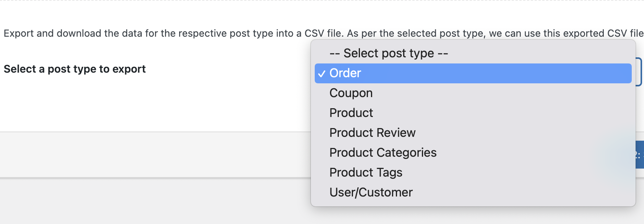Pick the Product Review option
The width and height of the screenshot is (644, 224).
pyautogui.click(x=473, y=133)
